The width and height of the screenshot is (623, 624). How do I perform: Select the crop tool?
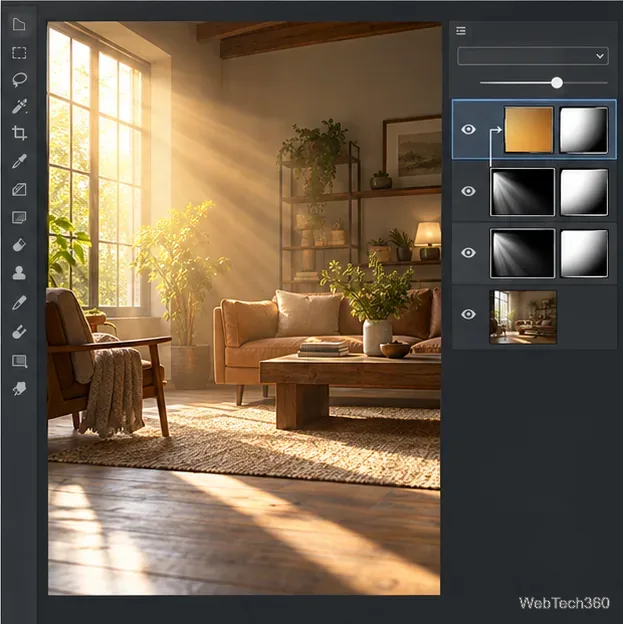point(19,133)
